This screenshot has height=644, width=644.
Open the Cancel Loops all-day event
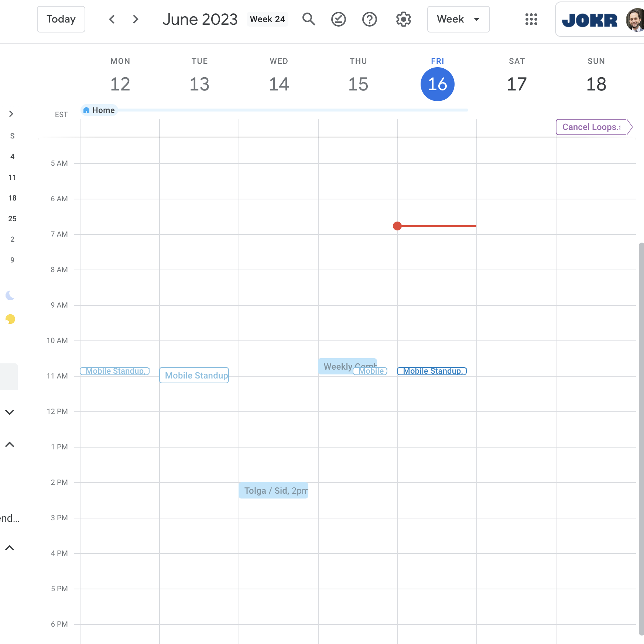pos(592,127)
